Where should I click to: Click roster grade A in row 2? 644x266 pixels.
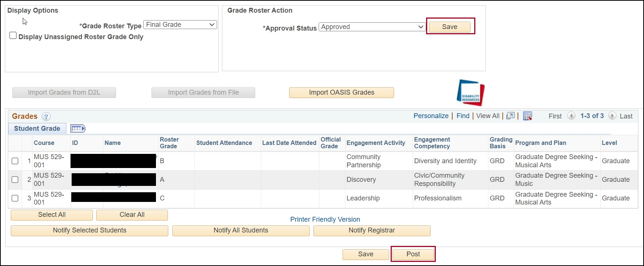pyautogui.click(x=162, y=180)
